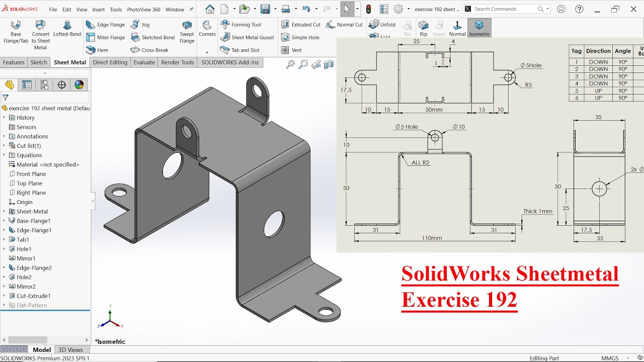Screen dimensions: 644x362
Task: Choose the Normal Cut tool
Action: pos(344,25)
